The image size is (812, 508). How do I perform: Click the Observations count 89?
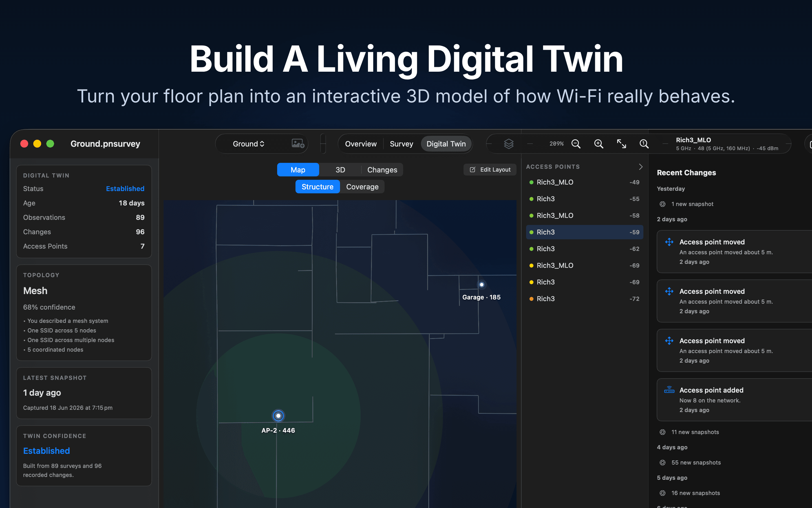(140, 217)
